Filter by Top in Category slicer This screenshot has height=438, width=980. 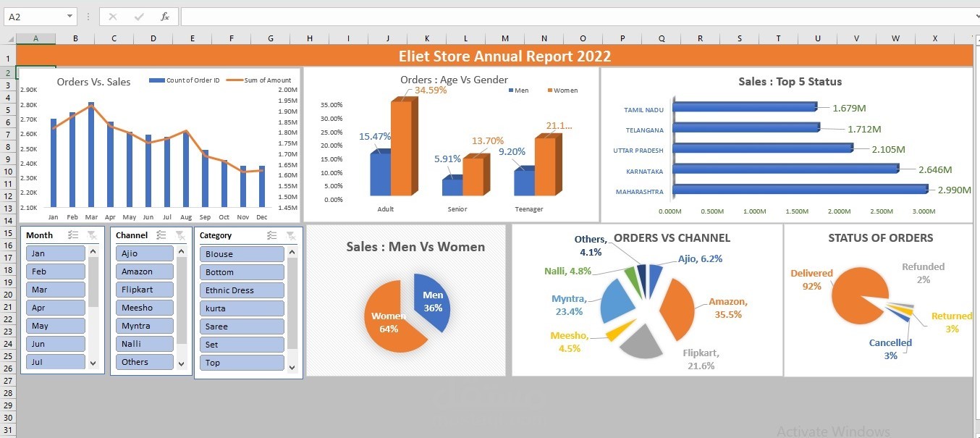pos(242,363)
